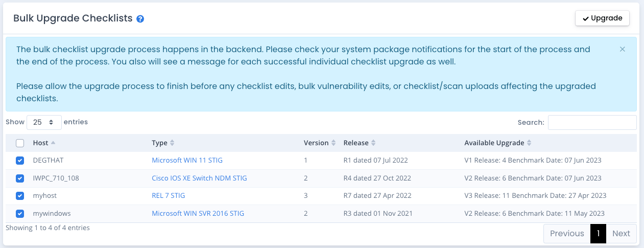Screen dimensions: 644x248
Task: Select page 1 in pagination
Action: [x=598, y=233]
